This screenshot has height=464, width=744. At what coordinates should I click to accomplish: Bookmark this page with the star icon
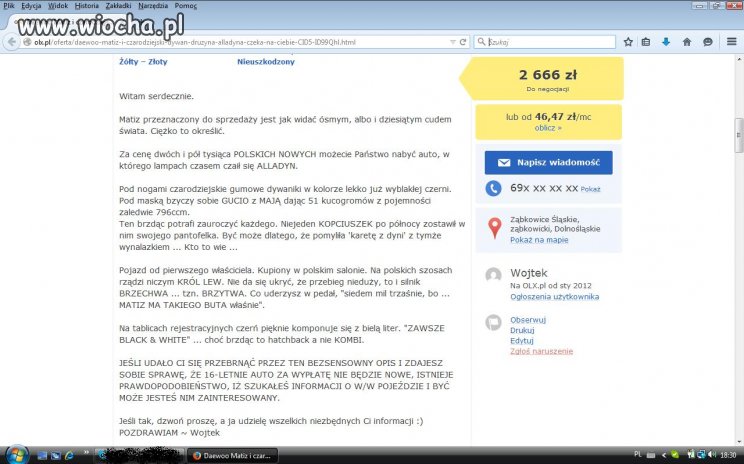point(628,42)
